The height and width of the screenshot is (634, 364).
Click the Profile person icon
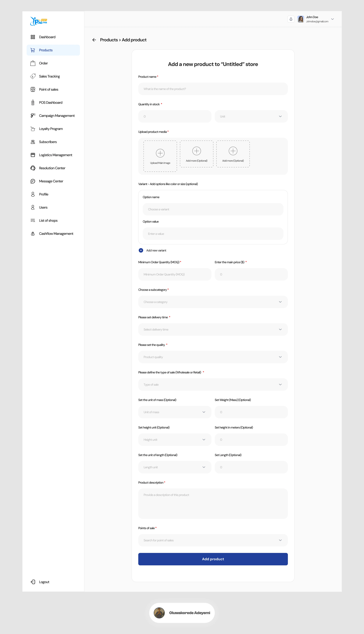(x=33, y=194)
